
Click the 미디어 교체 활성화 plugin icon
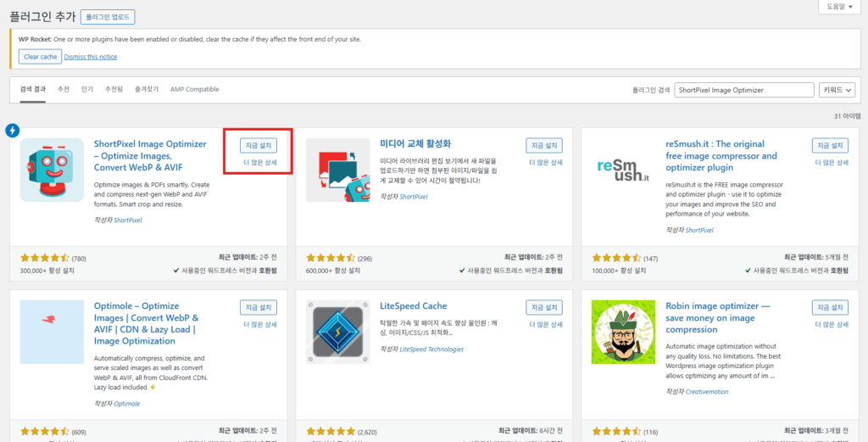pyautogui.click(x=337, y=170)
